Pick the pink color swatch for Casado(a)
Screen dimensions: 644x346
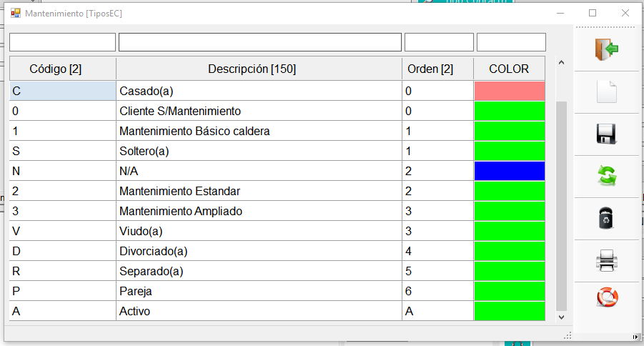click(510, 91)
